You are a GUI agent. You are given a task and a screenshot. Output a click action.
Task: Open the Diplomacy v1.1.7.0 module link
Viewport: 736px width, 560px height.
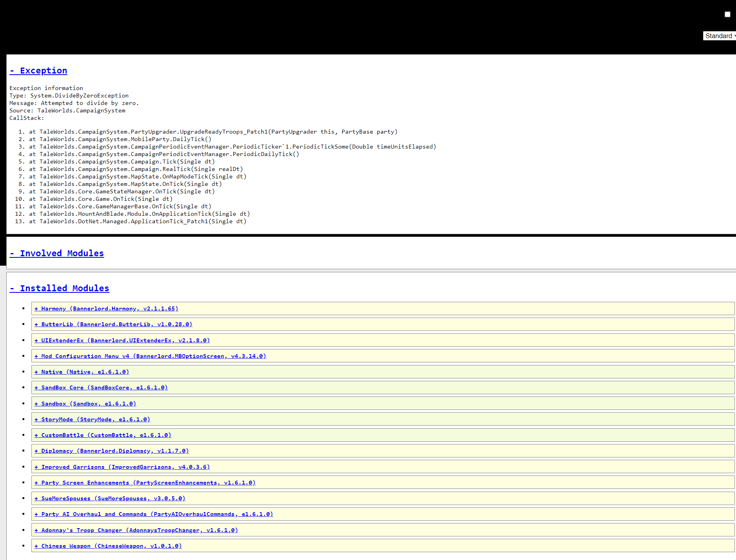(x=112, y=451)
